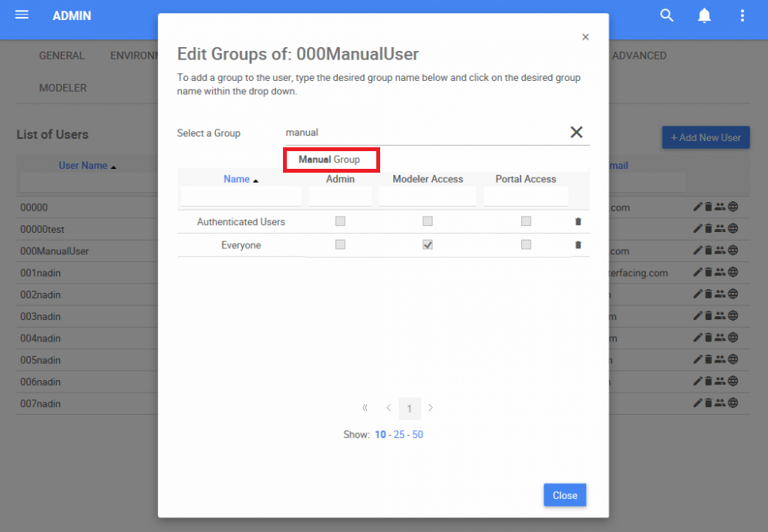Go to next groups page
Screen dimensions: 768x532
click(430, 408)
